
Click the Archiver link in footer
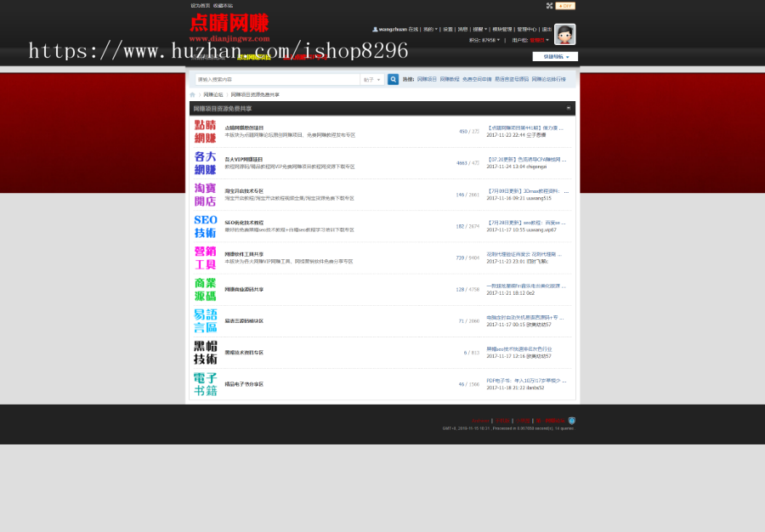480,421
